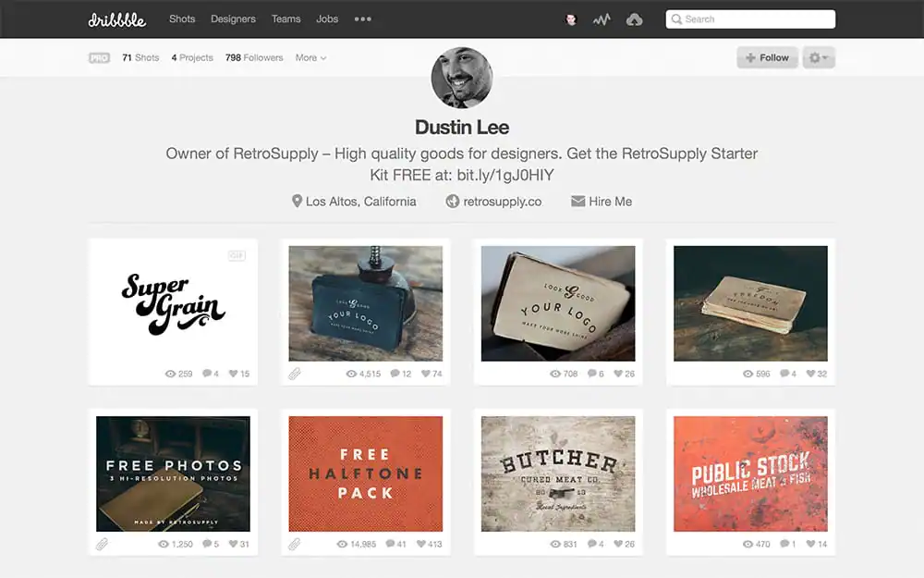Like the shot with 413 likes

pos(420,544)
